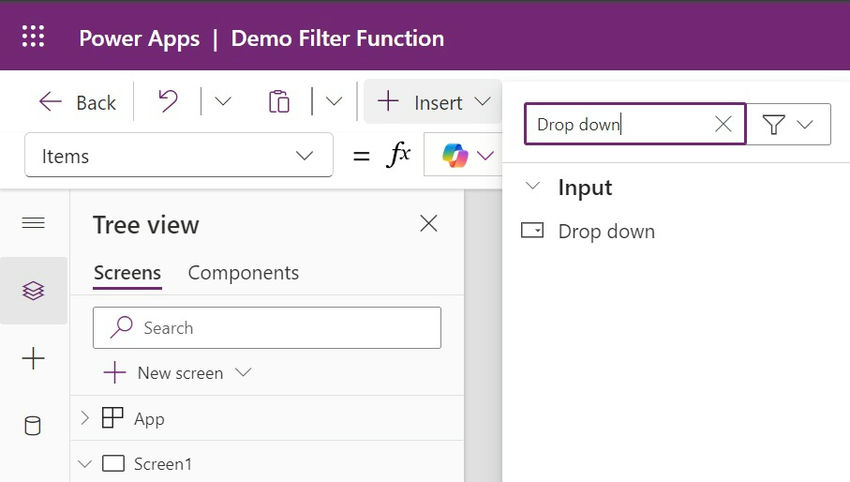
Task: Clear the Drop down search text
Action: [723, 124]
